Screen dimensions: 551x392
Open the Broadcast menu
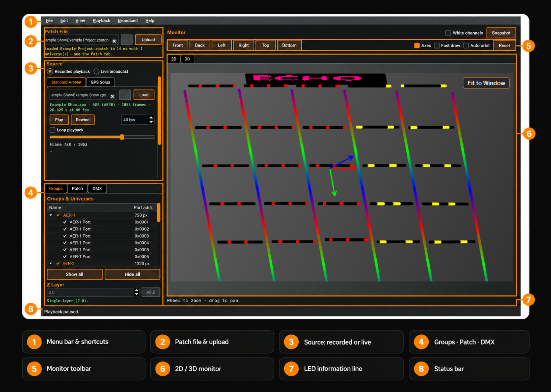[x=128, y=20]
